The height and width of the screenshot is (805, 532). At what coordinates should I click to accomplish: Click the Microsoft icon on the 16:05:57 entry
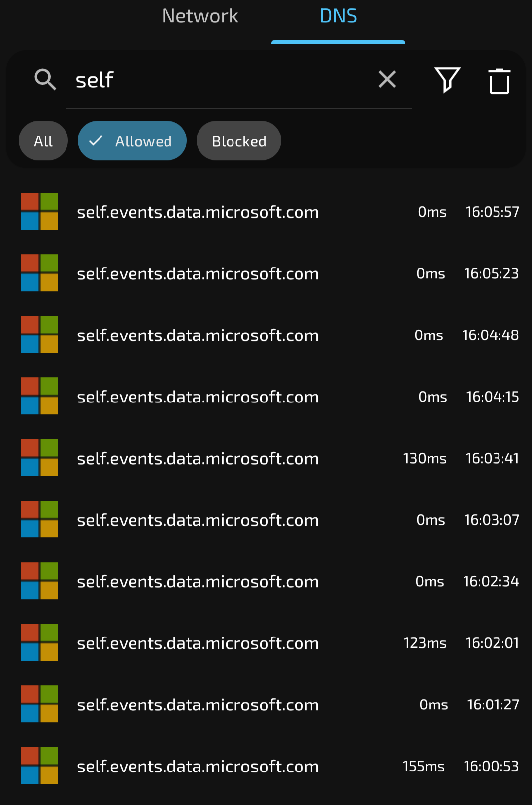[39, 211]
